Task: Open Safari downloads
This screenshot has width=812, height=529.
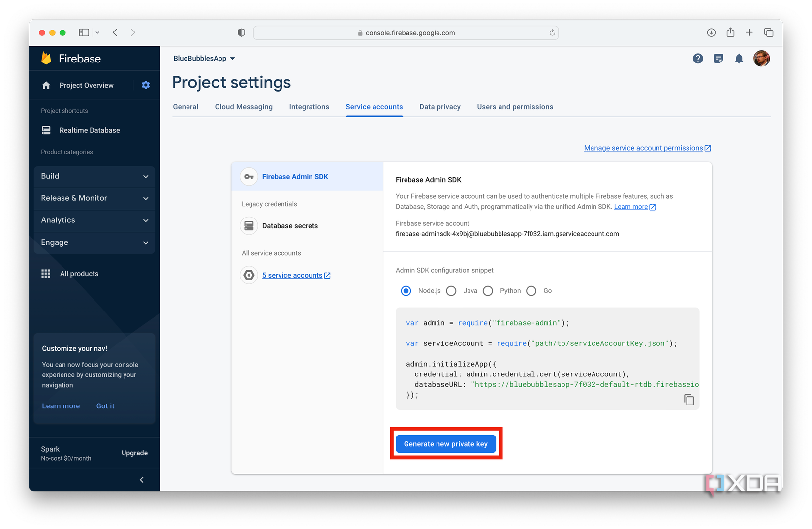Action: 711,32
